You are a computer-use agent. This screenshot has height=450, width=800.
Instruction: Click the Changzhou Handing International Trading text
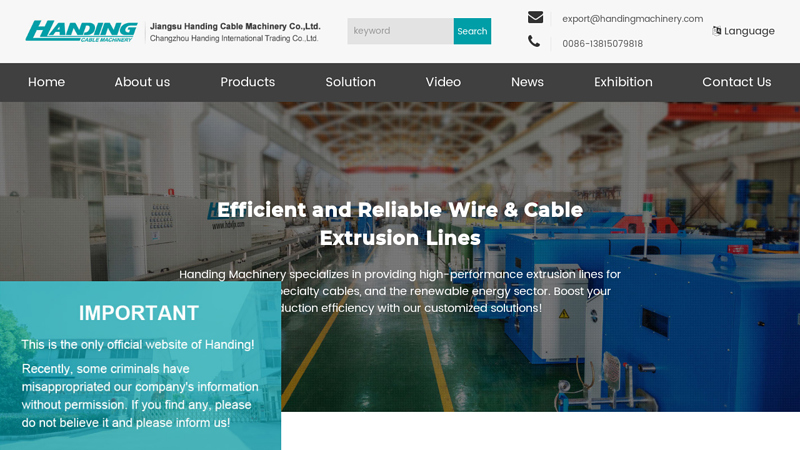[x=234, y=39]
